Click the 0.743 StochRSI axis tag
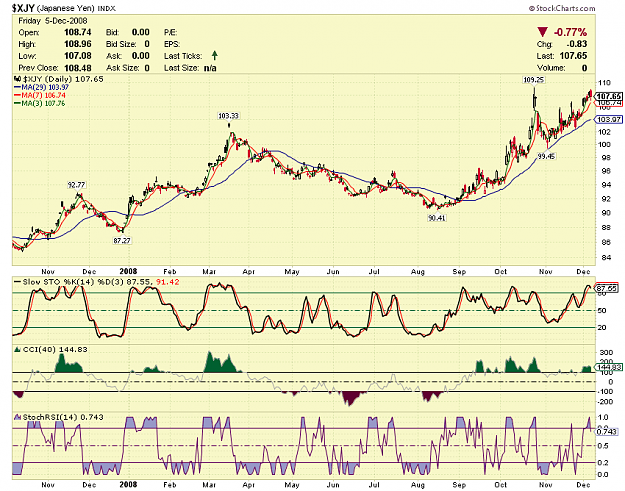This screenshot has height=491, width=625. coord(607,432)
